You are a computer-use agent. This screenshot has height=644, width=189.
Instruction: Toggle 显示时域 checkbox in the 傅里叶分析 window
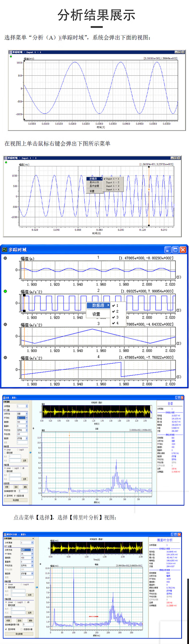click(x=6, y=629)
